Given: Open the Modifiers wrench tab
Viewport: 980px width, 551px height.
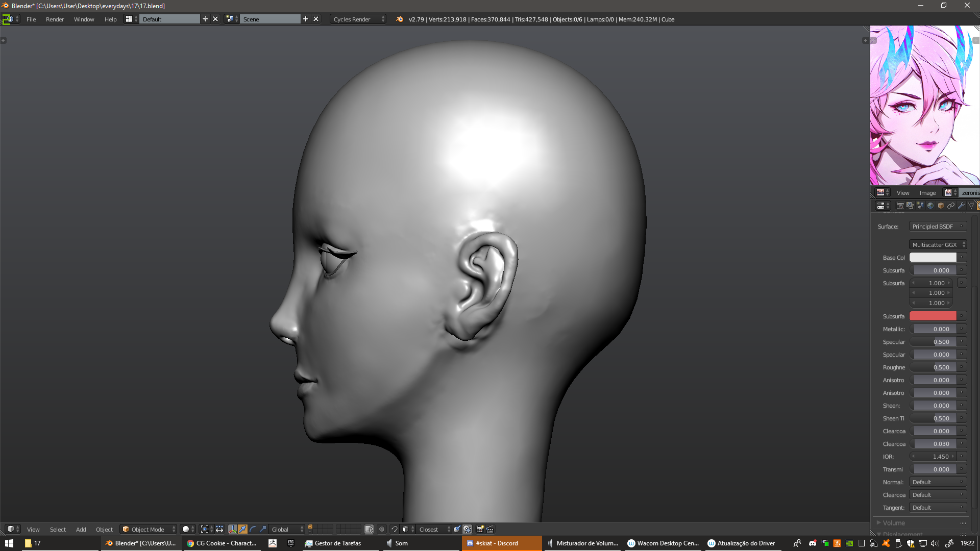Looking at the screenshot, I should tap(961, 206).
